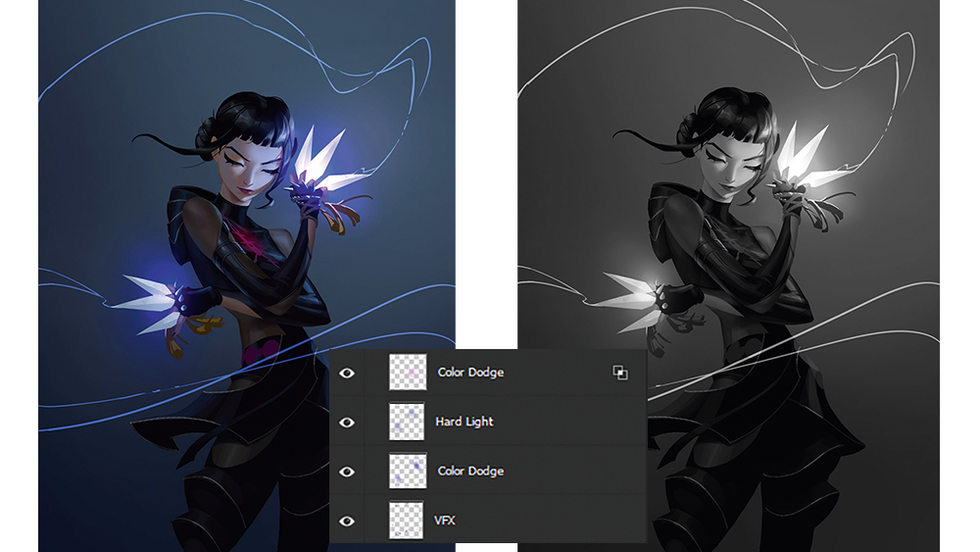Select the Hard Light layer thumbnail
The width and height of the screenshot is (980, 552).
pos(407,422)
